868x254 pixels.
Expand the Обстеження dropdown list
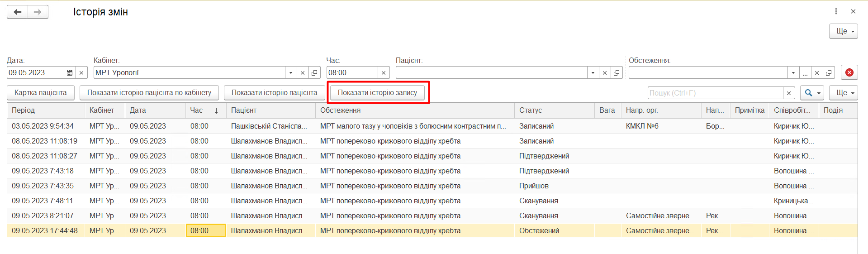click(x=793, y=72)
